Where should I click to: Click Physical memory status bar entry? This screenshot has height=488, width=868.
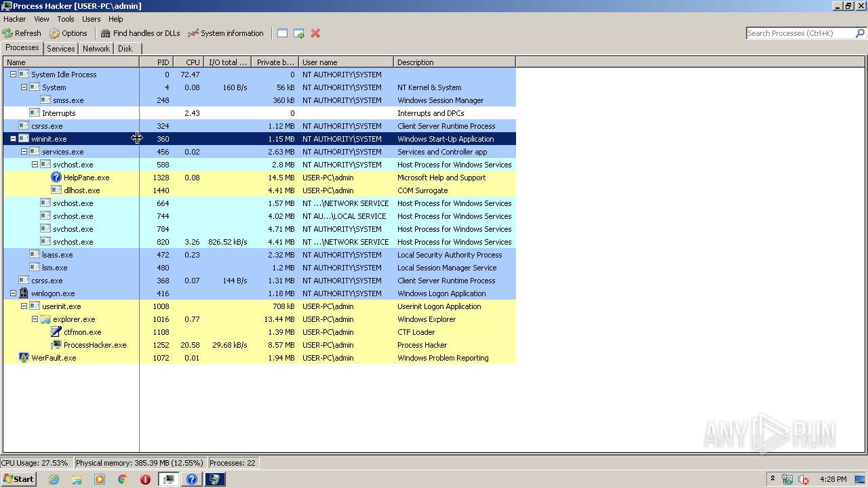(x=139, y=463)
